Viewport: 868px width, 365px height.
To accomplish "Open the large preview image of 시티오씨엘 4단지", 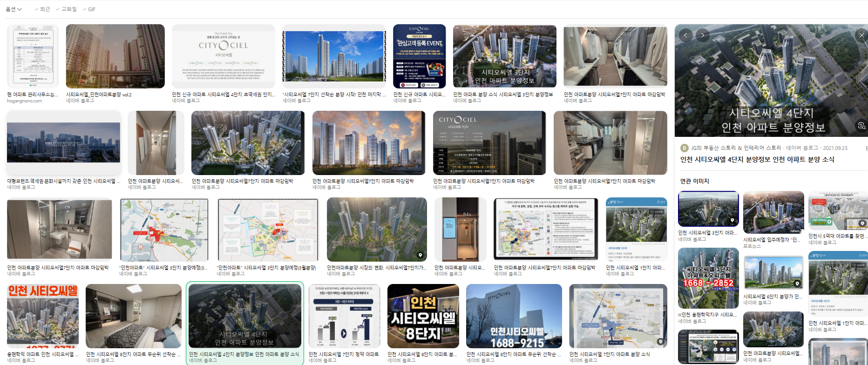I will [x=771, y=81].
